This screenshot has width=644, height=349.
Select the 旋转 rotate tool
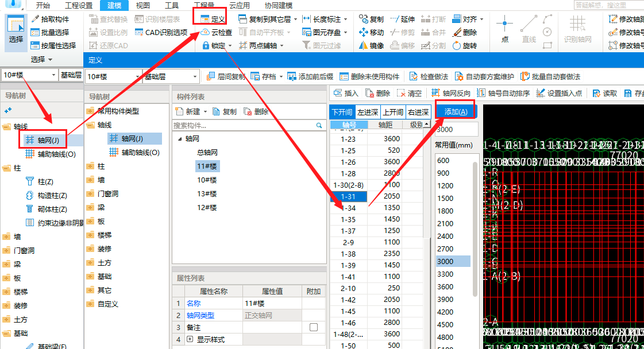pos(465,45)
